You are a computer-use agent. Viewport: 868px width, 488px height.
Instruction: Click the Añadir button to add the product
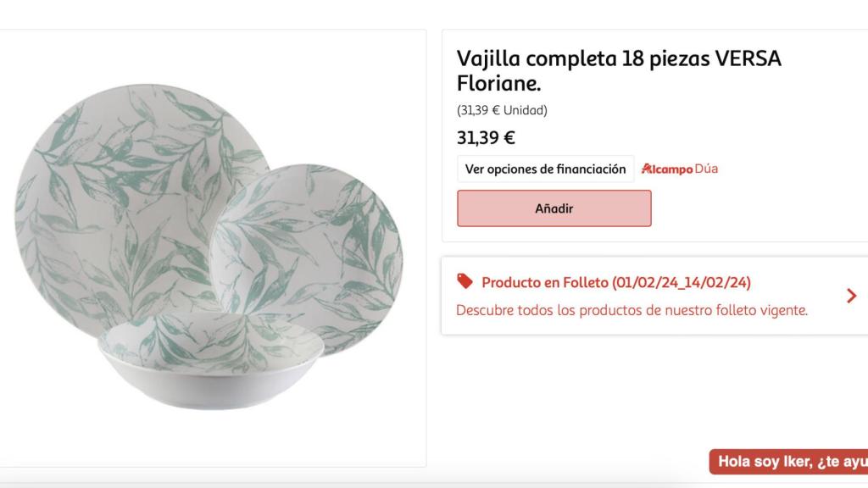(x=554, y=208)
